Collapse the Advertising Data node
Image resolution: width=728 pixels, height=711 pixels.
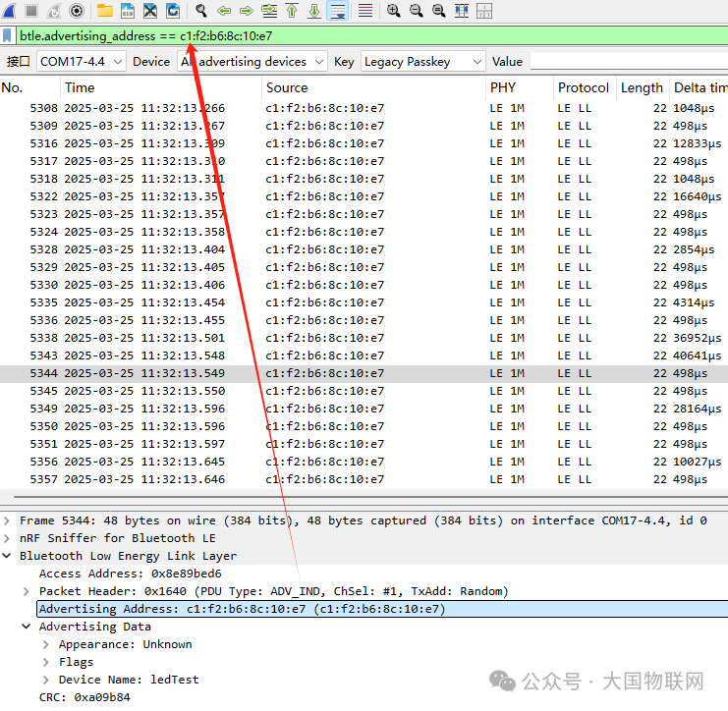[x=26, y=627]
